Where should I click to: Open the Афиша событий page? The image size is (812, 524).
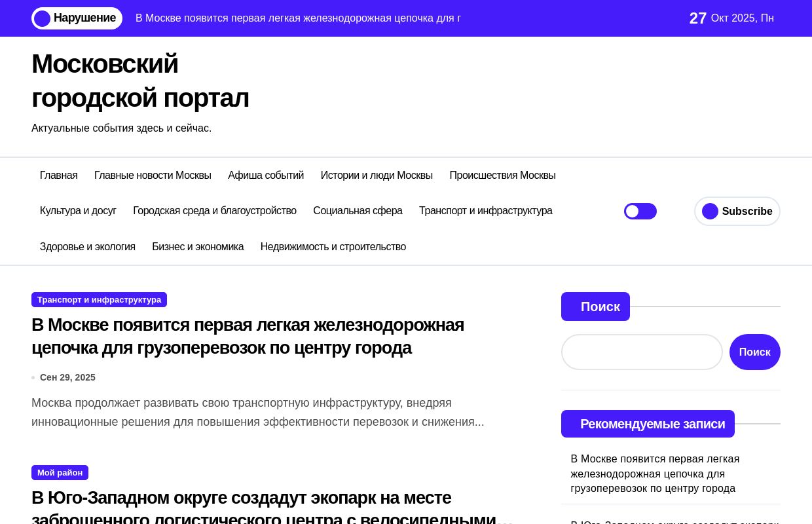click(x=266, y=176)
